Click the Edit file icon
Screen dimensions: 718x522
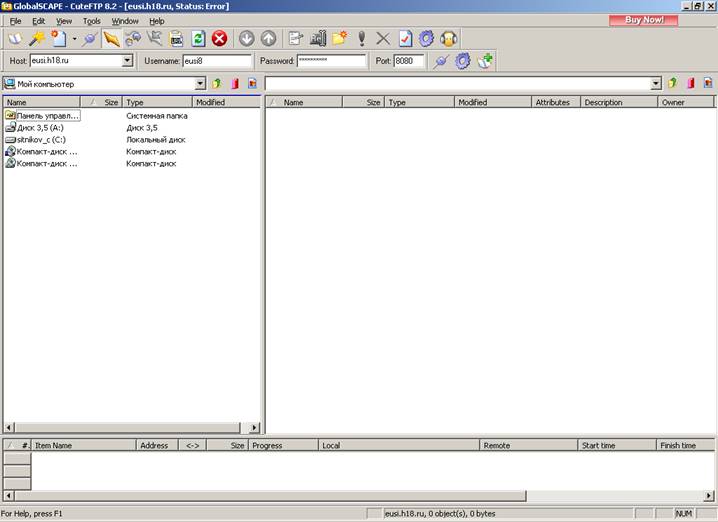tap(296, 39)
